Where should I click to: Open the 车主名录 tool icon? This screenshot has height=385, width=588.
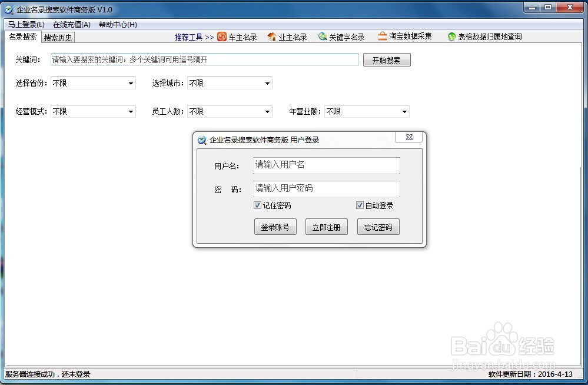pyautogui.click(x=222, y=36)
